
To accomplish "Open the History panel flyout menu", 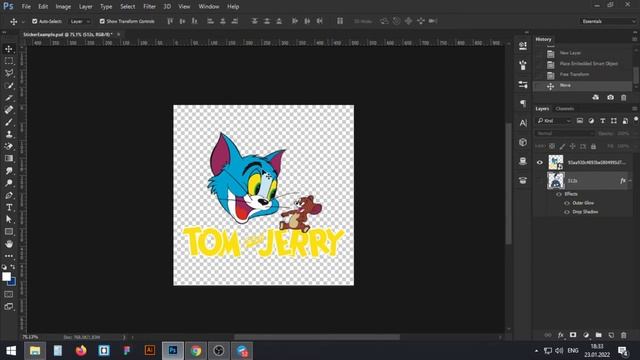I will [x=635, y=39].
